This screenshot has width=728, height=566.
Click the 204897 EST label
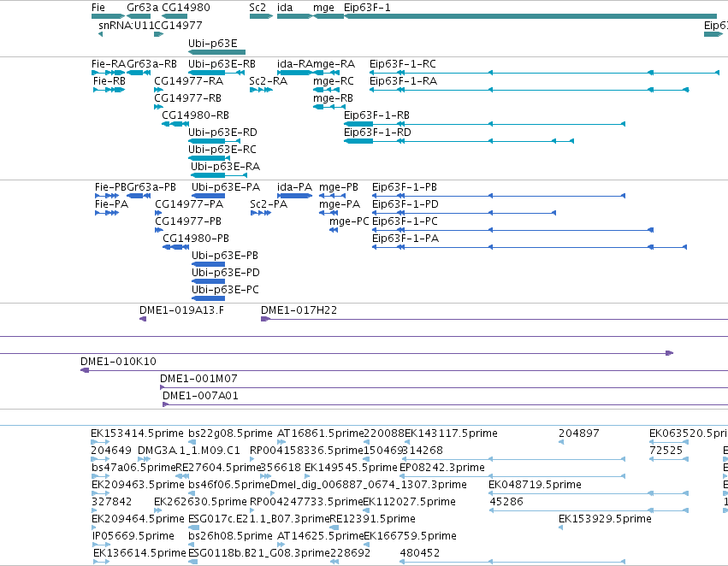pyautogui.click(x=579, y=433)
